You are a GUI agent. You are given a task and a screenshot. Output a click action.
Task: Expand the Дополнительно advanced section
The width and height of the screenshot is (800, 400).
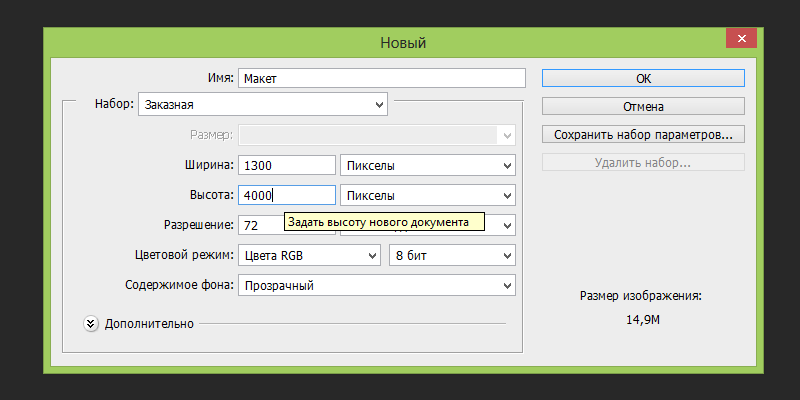tap(91, 323)
